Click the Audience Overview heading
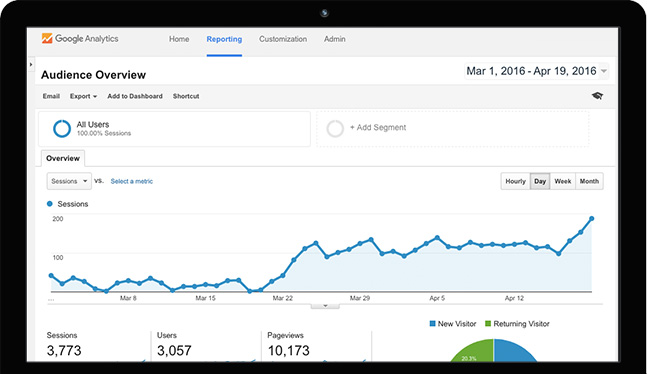 (93, 75)
